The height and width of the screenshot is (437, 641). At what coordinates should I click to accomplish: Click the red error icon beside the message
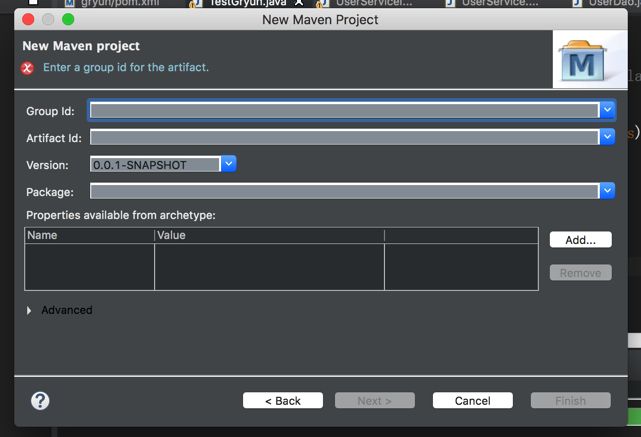27,68
